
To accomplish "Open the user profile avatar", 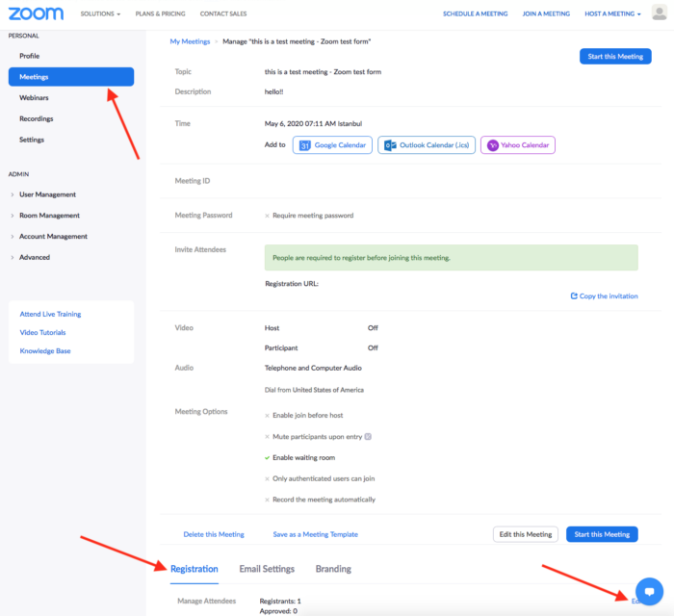I will pyautogui.click(x=659, y=13).
